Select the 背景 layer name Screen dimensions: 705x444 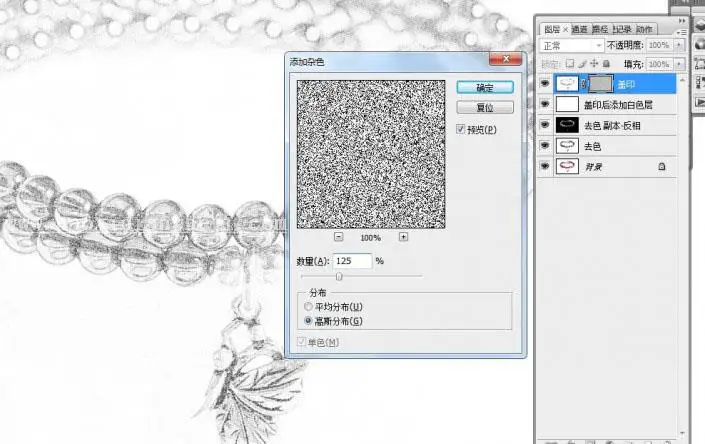[593, 167]
